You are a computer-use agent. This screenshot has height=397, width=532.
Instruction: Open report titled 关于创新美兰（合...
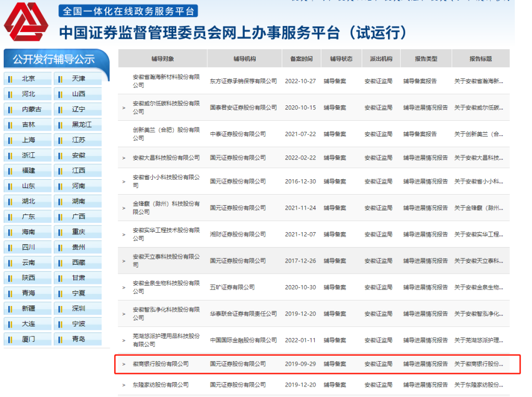tap(479, 135)
